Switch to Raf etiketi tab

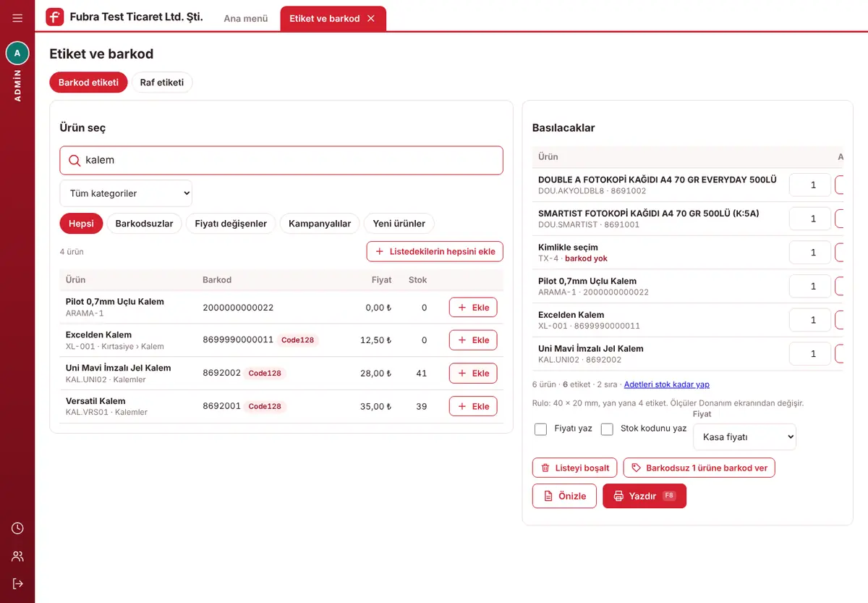point(162,83)
